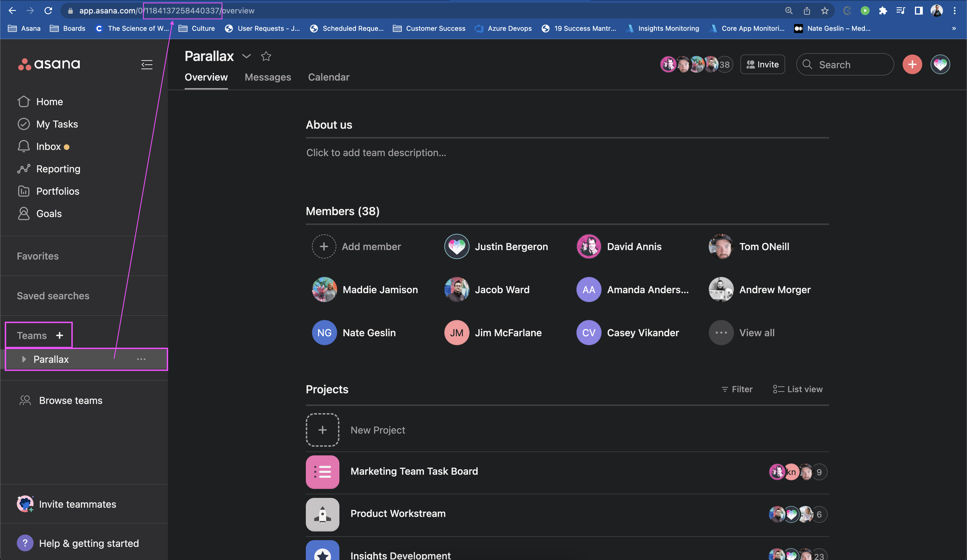Open Browse teams

tap(61, 401)
